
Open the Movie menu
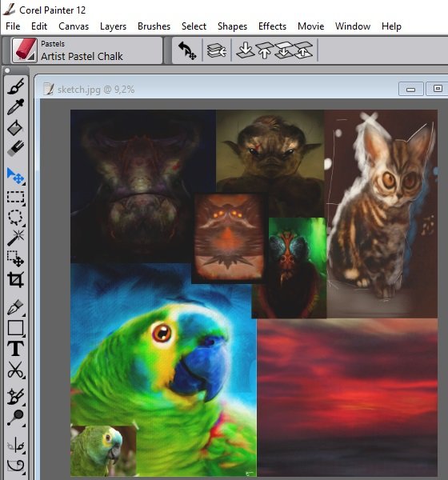click(311, 26)
